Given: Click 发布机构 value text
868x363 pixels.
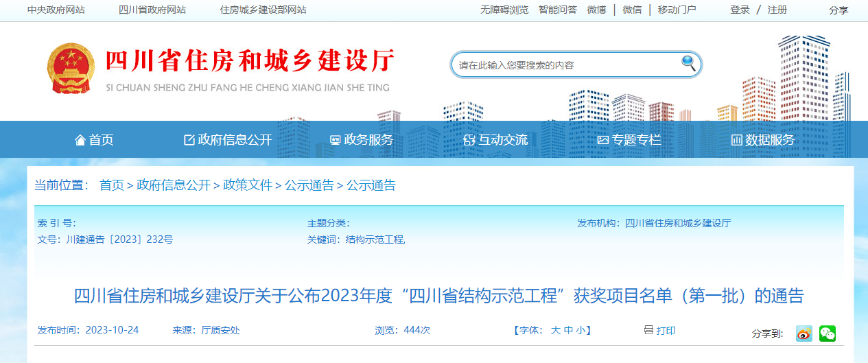Looking at the screenshot, I should (678, 223).
